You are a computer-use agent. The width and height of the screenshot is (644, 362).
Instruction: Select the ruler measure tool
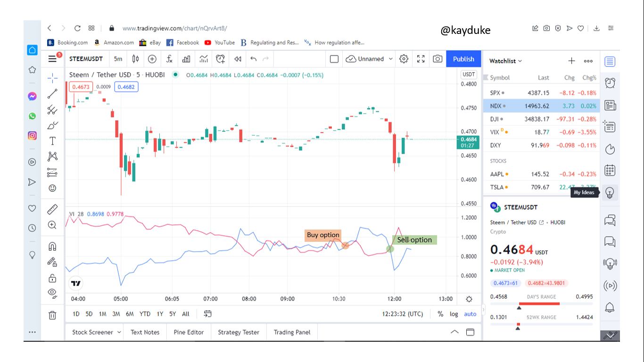(x=52, y=209)
